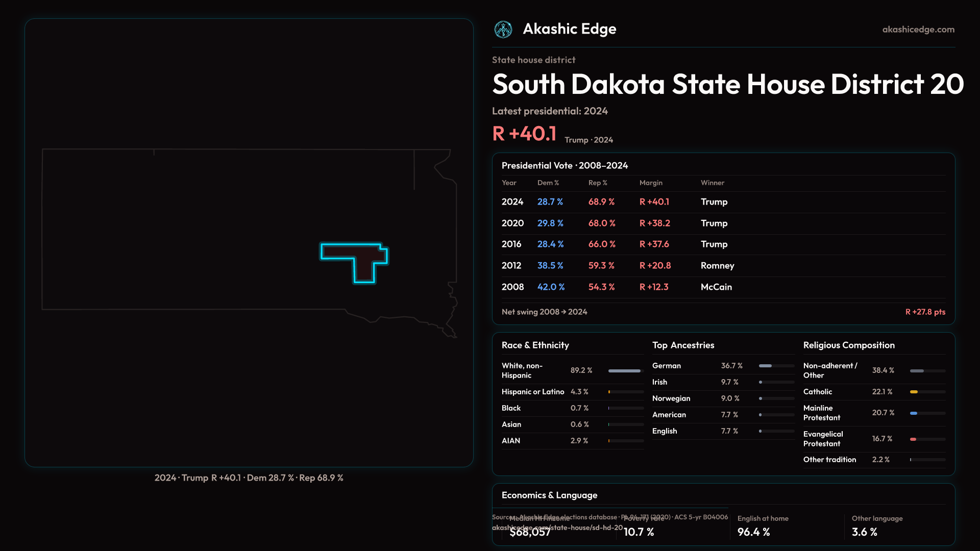Click the Catholic yellow percentage bar
The height and width of the screenshot is (551, 980).
pos(914,392)
